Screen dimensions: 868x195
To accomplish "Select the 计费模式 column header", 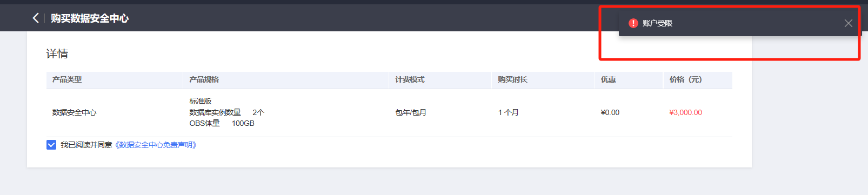I will (x=410, y=79).
